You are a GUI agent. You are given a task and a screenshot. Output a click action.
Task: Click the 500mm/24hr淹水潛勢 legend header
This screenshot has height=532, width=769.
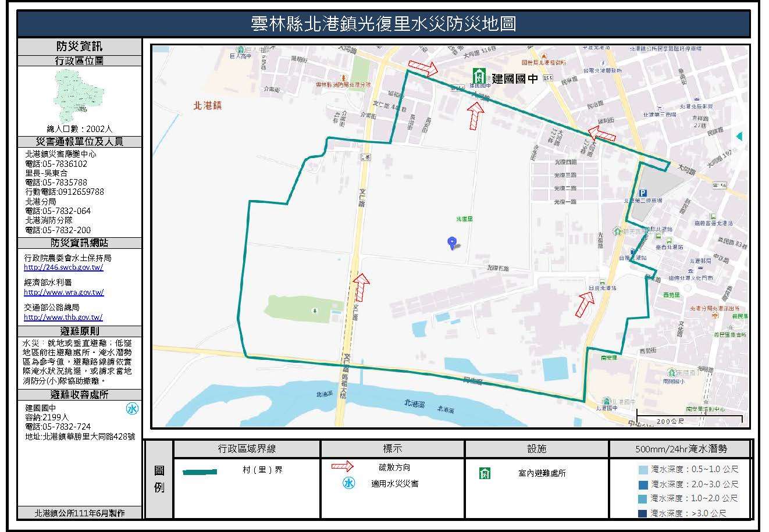pyautogui.click(x=681, y=449)
